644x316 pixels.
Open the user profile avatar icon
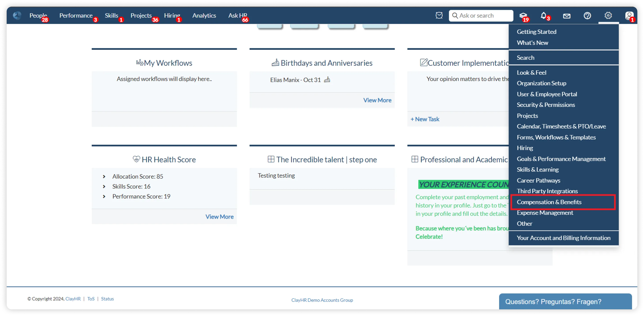pos(629,16)
